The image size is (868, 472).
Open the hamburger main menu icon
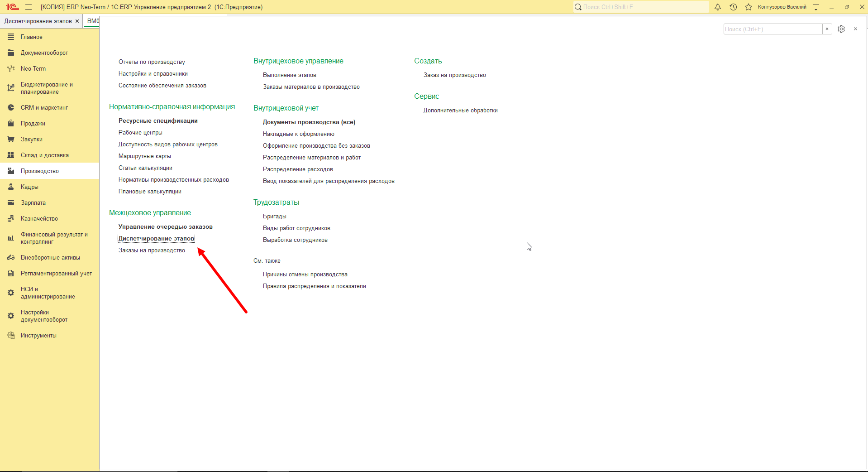[x=29, y=7]
